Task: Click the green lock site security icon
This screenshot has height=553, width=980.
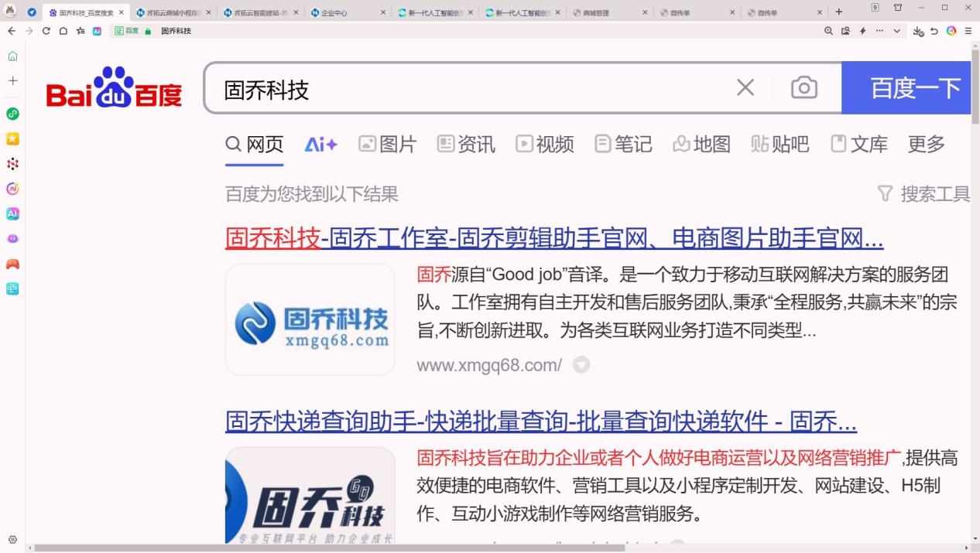Action: pyautogui.click(x=148, y=31)
